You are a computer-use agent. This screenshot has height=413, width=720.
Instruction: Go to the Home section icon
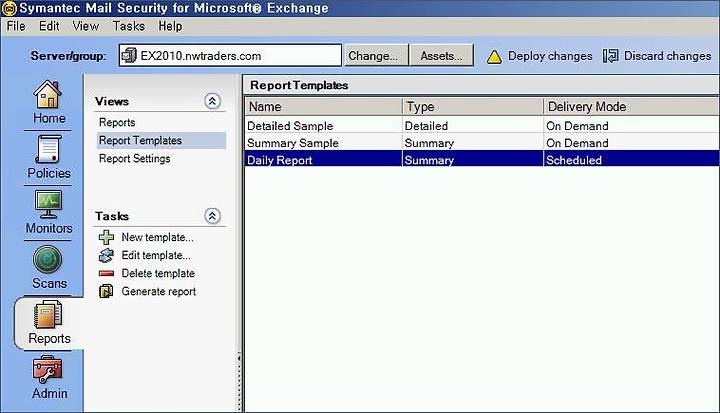click(48, 94)
